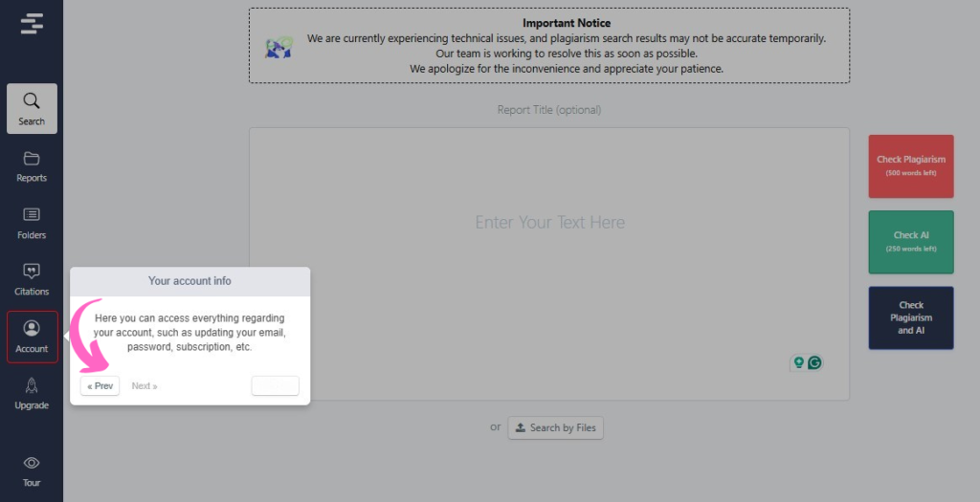Screen dimensions: 980x502
Task: Click the green lightbulb icon in text box
Action: [x=798, y=362]
